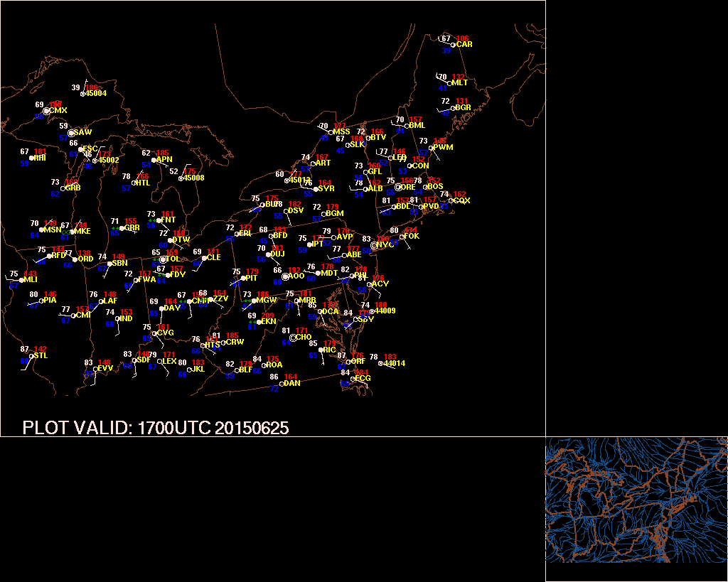Viewport: 728px width, 582px height.
Task: Select the MLT station label
Action: (x=460, y=82)
